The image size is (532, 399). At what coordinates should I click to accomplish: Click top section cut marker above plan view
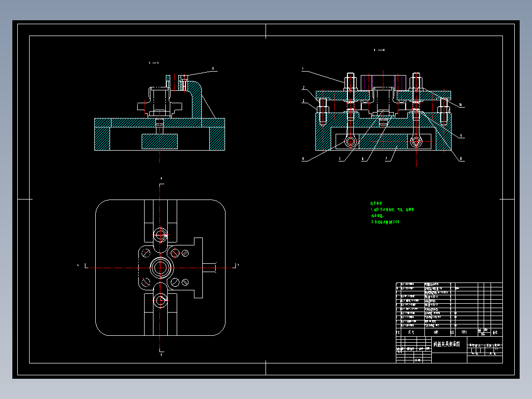point(161,182)
